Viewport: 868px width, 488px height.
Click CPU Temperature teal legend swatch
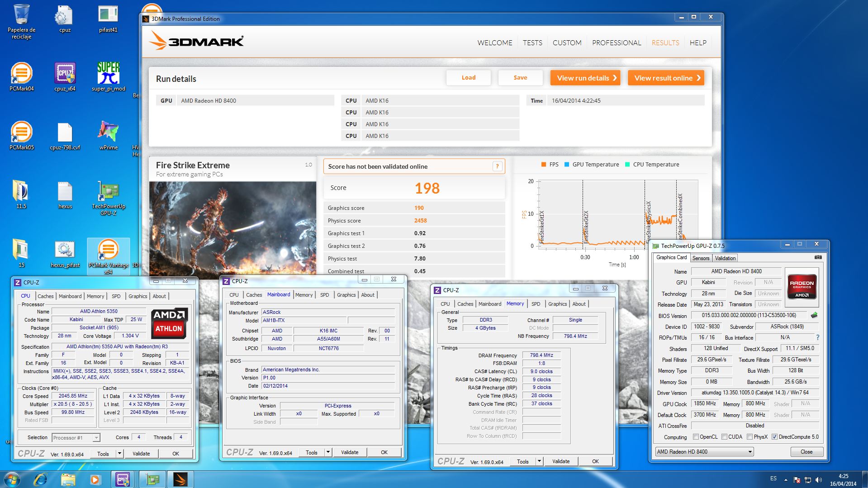point(627,165)
